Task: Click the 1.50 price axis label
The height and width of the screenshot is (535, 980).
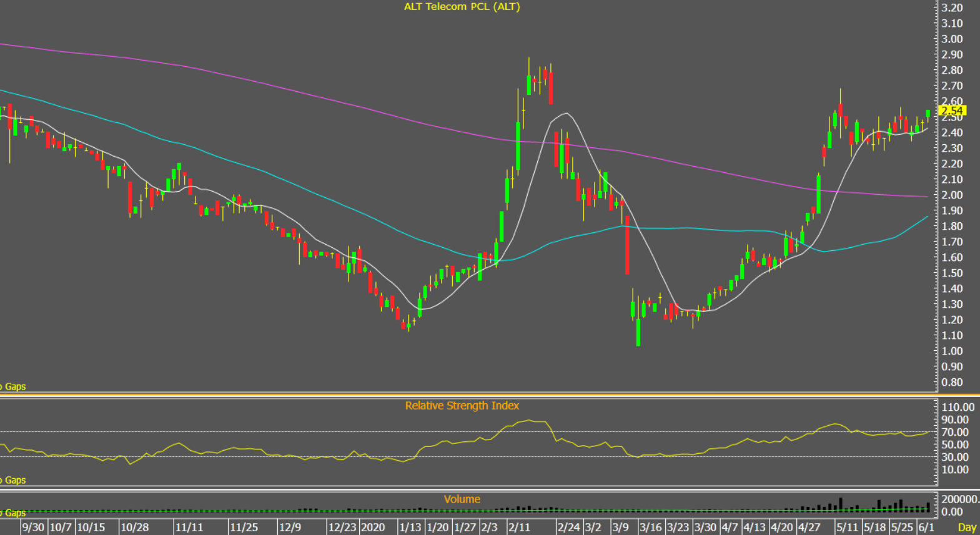Action: (x=953, y=273)
